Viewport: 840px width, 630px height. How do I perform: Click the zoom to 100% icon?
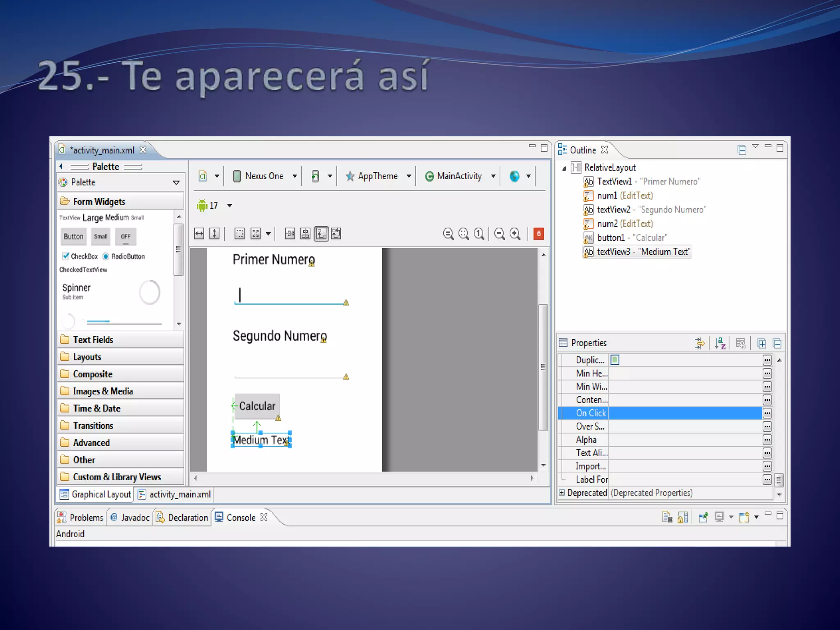479,234
